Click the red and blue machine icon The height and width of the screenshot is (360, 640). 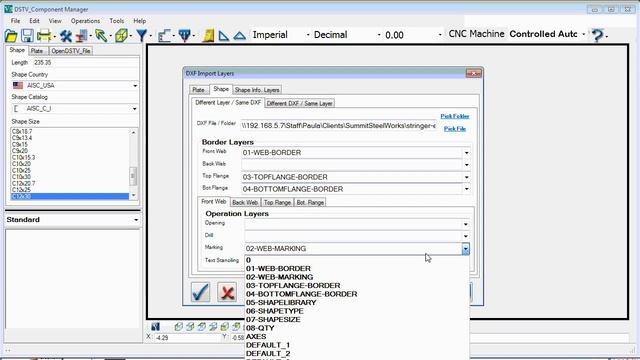pyautogui.click(x=81, y=36)
